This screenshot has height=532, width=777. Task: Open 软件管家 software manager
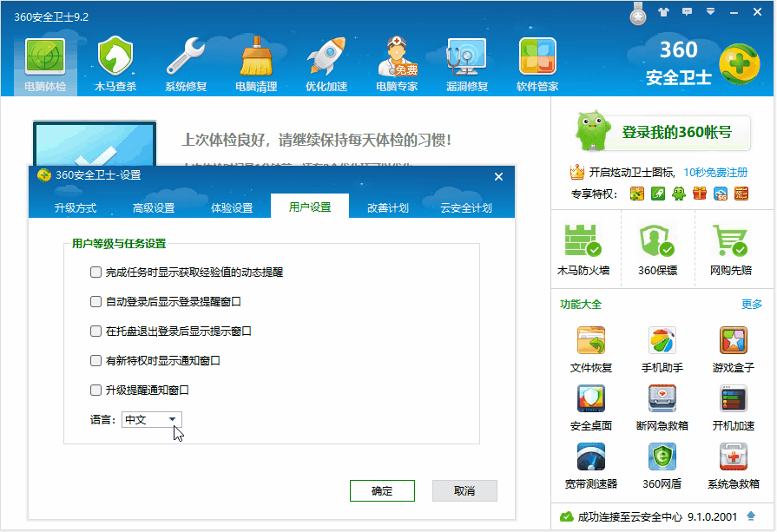pyautogui.click(x=537, y=64)
